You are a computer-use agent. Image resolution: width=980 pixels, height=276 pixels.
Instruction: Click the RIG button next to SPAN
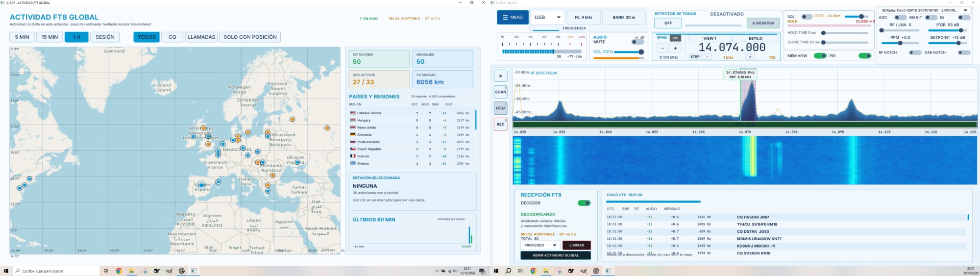coord(675,38)
